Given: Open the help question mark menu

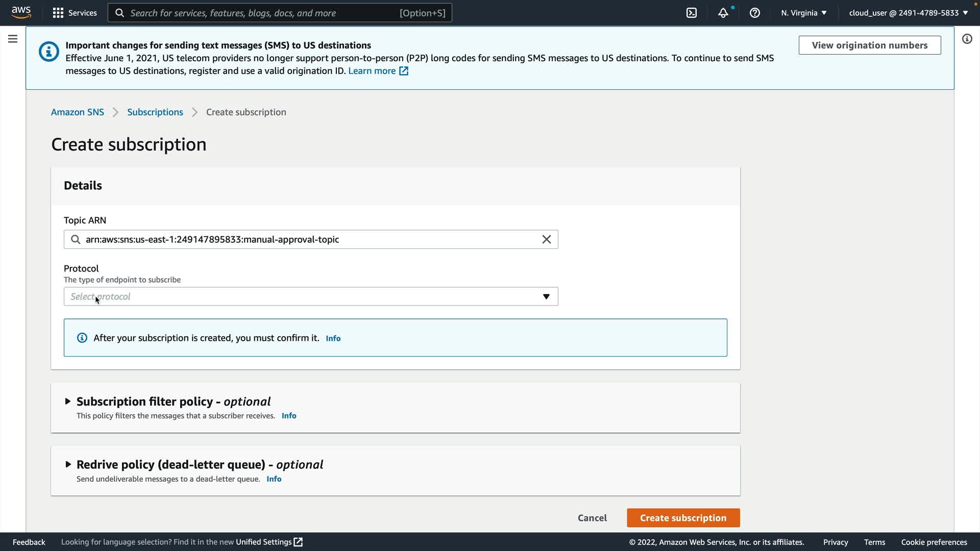Looking at the screenshot, I should 754,13.
